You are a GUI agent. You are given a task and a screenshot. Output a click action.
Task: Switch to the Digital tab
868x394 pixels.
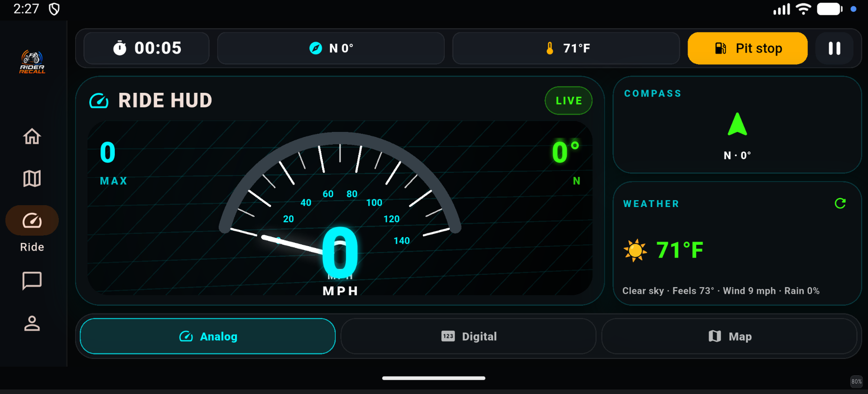pos(468,336)
